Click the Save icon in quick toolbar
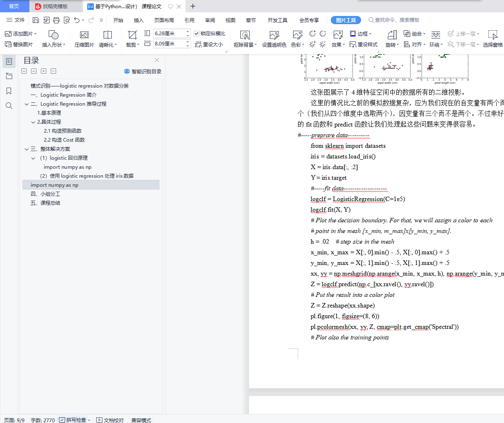 pyautogui.click(x=36, y=20)
